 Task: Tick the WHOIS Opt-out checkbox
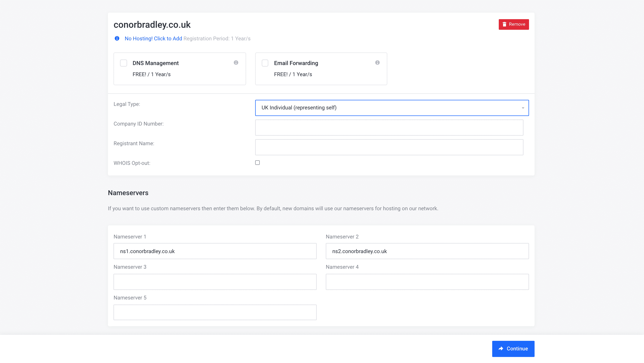pyautogui.click(x=257, y=163)
